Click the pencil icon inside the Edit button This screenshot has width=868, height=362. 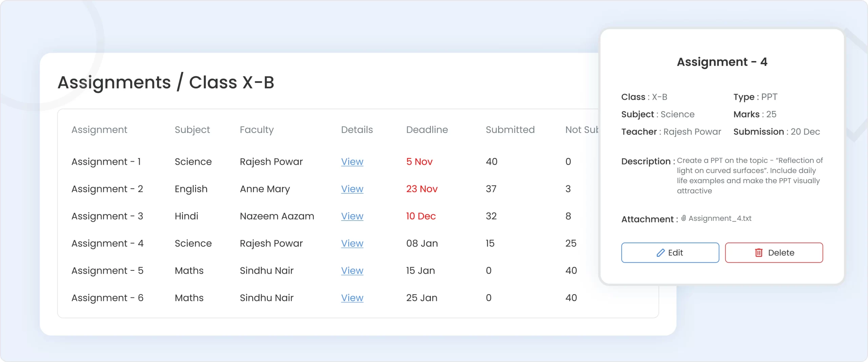point(662,252)
